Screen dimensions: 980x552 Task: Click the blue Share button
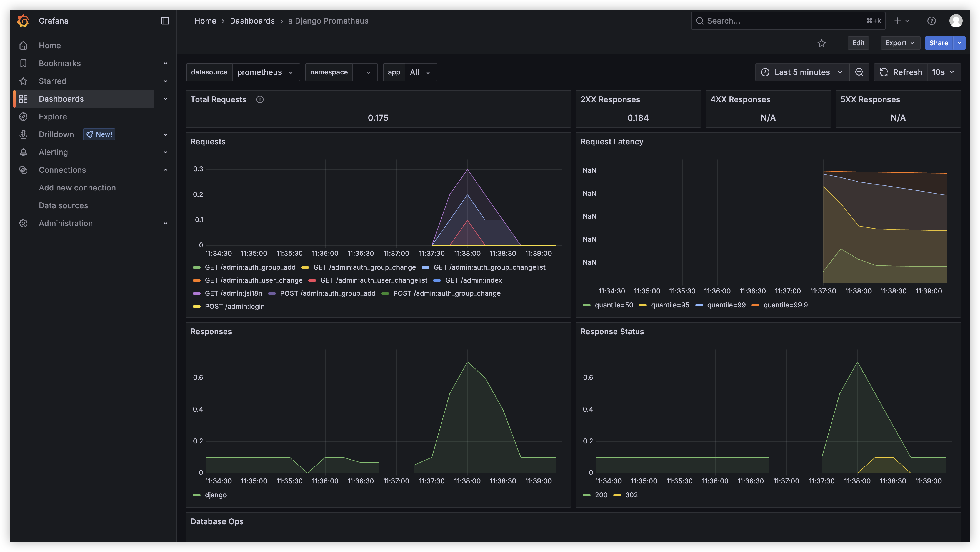939,43
